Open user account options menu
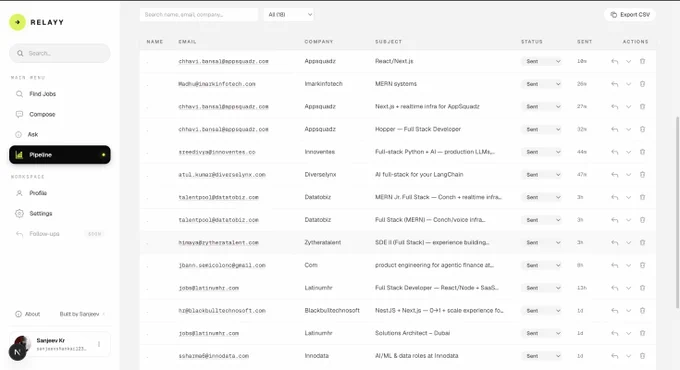 (x=99, y=344)
